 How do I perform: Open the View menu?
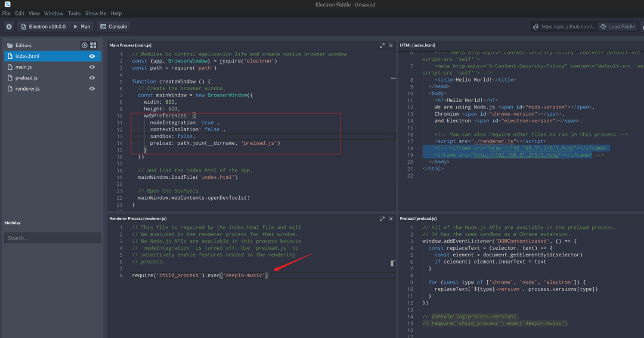[x=34, y=13]
